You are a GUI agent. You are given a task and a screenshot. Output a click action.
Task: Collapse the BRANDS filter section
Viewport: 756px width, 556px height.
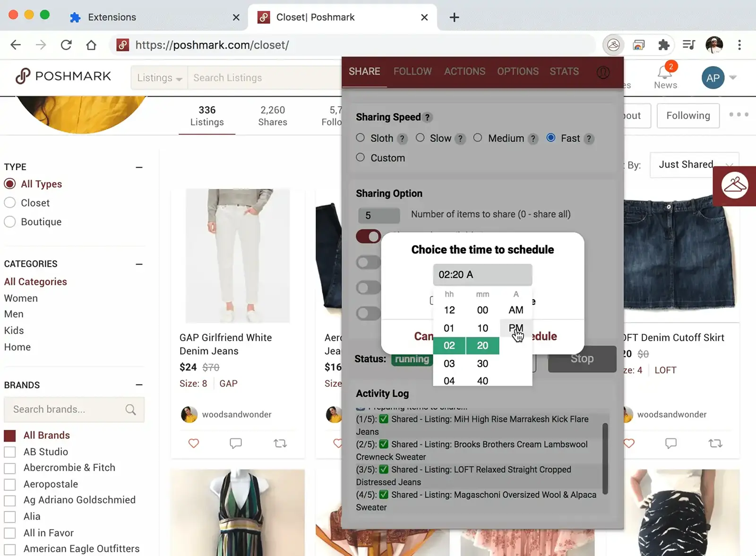pos(139,385)
